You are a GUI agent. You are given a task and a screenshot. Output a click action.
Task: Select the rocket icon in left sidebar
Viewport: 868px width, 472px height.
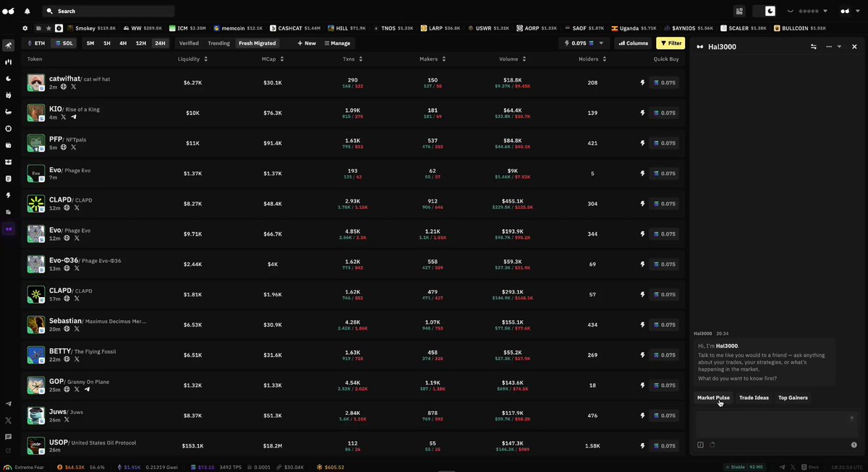(9, 46)
